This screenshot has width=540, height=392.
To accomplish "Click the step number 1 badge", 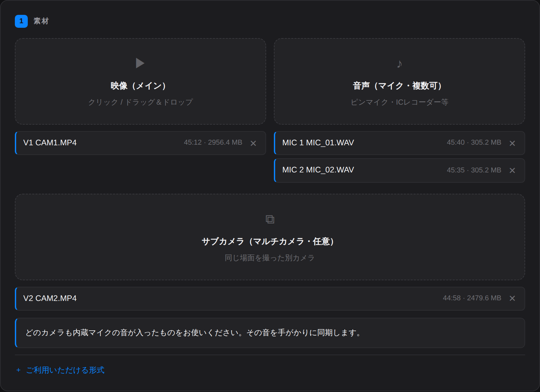I will 21,21.
